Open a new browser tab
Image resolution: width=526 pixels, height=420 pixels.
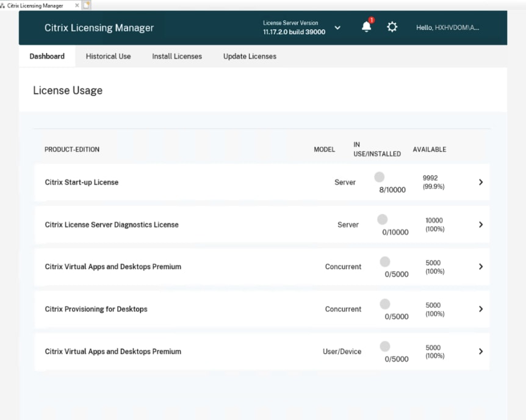pos(87,5)
